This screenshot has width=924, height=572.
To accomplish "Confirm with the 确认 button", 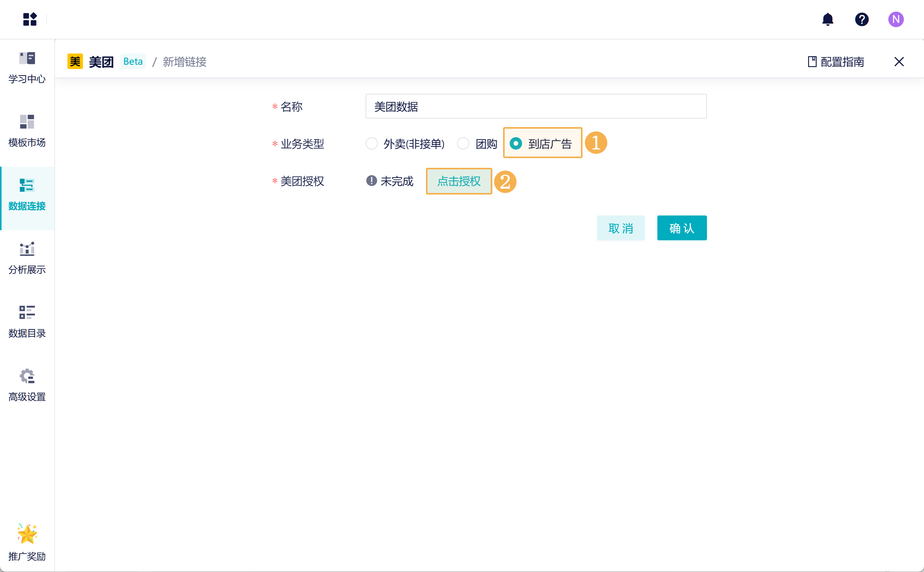I will tap(682, 228).
